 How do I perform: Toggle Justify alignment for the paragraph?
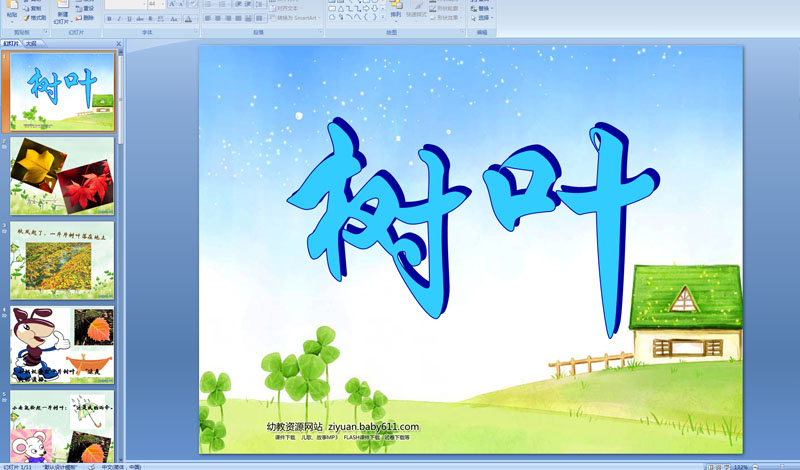point(238,18)
